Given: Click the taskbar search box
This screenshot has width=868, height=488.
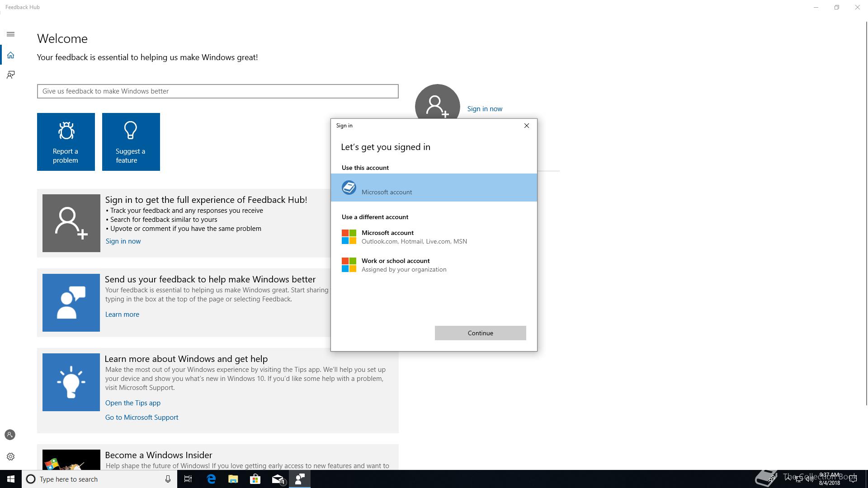Looking at the screenshot, I should tap(99, 479).
